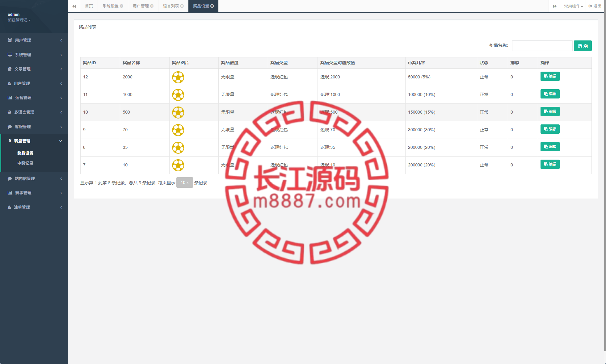Edit prize 70 with 编辑 button
Screen dimensions: 606x364
[x=550, y=129]
